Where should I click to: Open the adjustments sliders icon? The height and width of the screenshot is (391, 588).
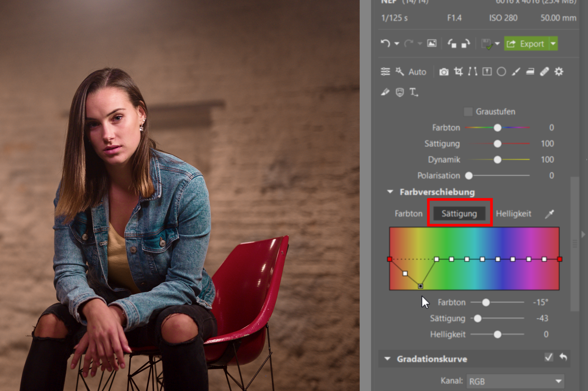click(385, 72)
